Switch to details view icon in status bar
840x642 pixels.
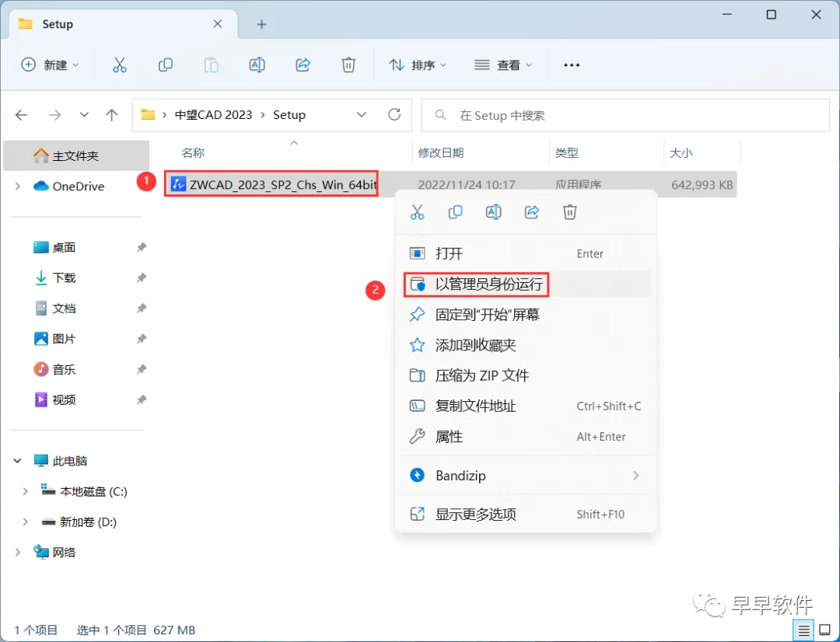click(803, 631)
